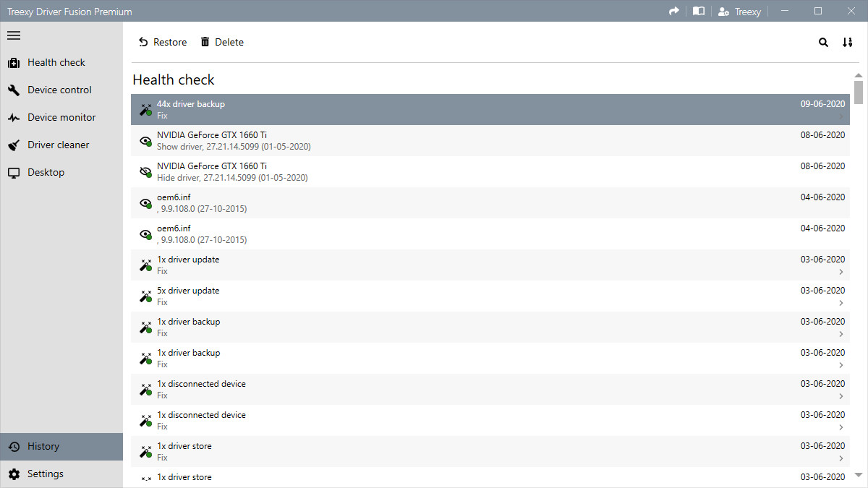Image resolution: width=868 pixels, height=488 pixels.
Task: Click the Restore button
Action: (162, 42)
